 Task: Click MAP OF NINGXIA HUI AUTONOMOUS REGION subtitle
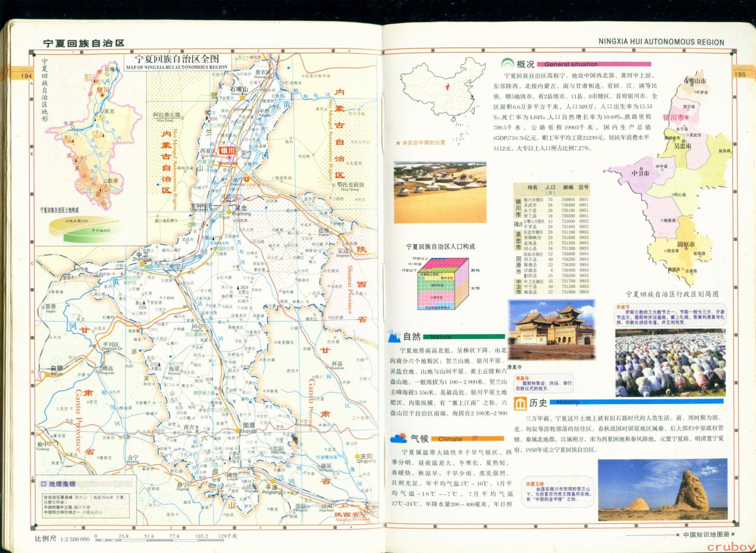pyautogui.click(x=177, y=67)
